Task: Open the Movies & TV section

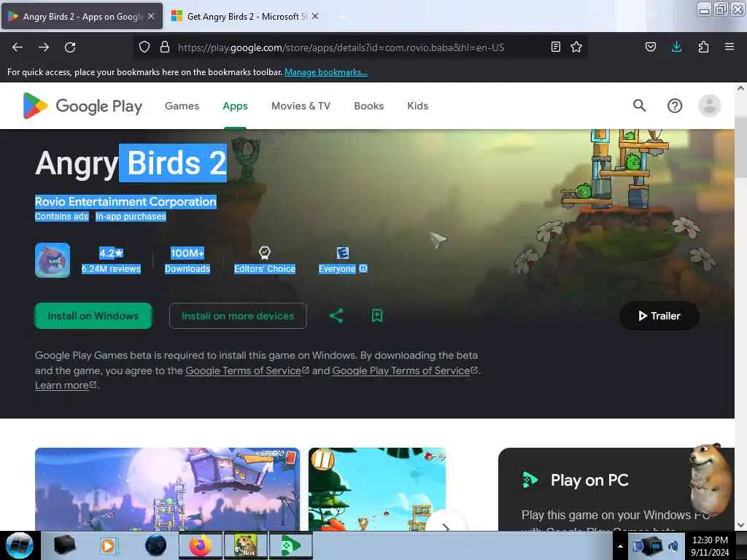Action: 301,106
